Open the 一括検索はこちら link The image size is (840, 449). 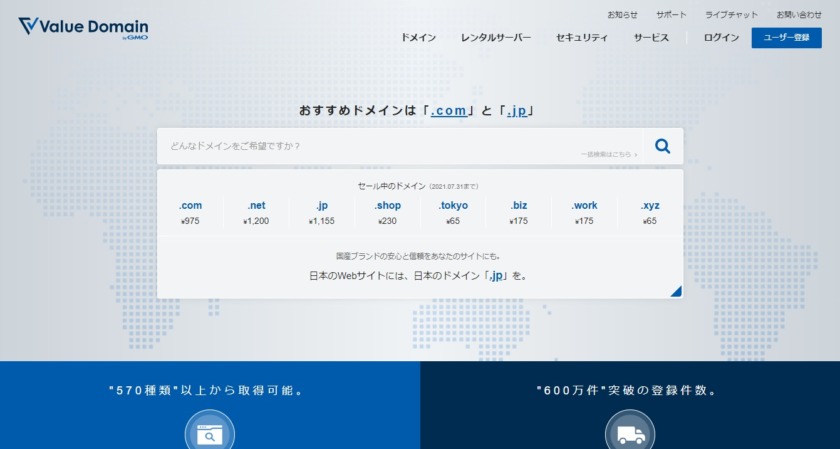click(608, 155)
